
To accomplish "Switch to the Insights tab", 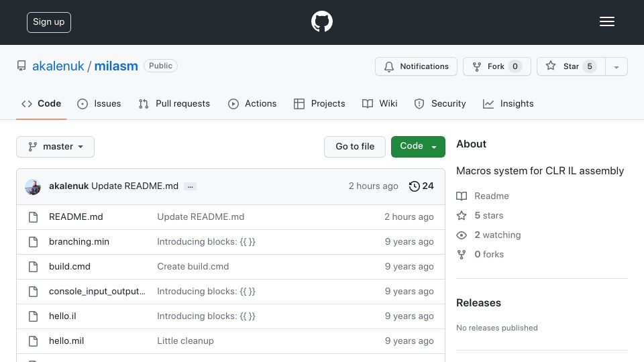I will pyautogui.click(x=508, y=103).
